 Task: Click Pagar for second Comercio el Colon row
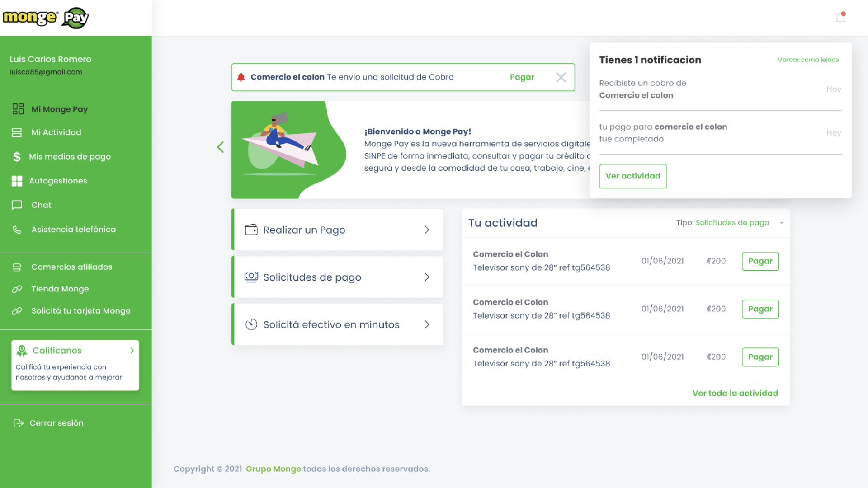coord(760,309)
